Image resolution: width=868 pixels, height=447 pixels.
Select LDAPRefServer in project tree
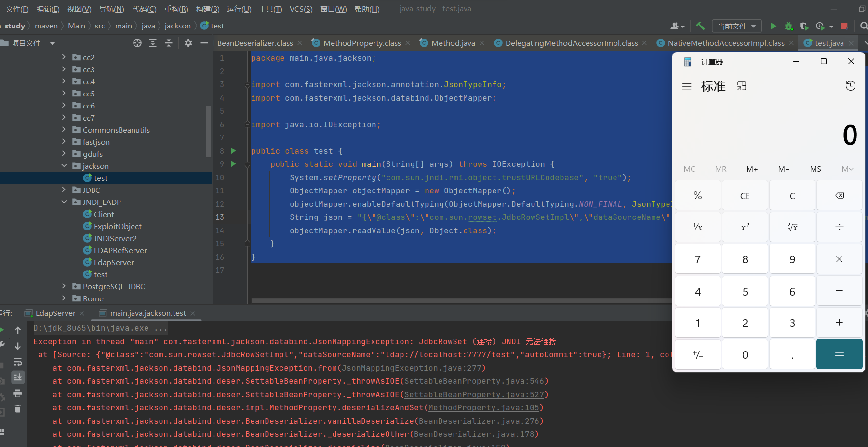pos(120,250)
